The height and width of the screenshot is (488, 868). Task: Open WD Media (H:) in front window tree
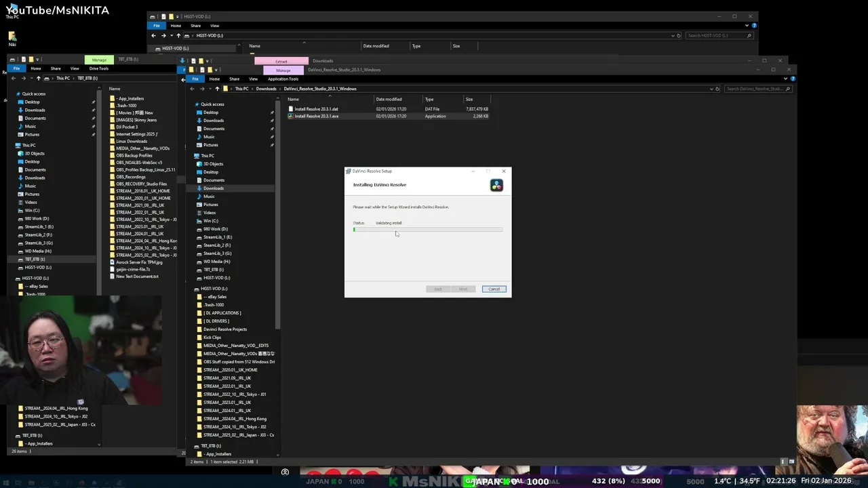click(x=217, y=262)
